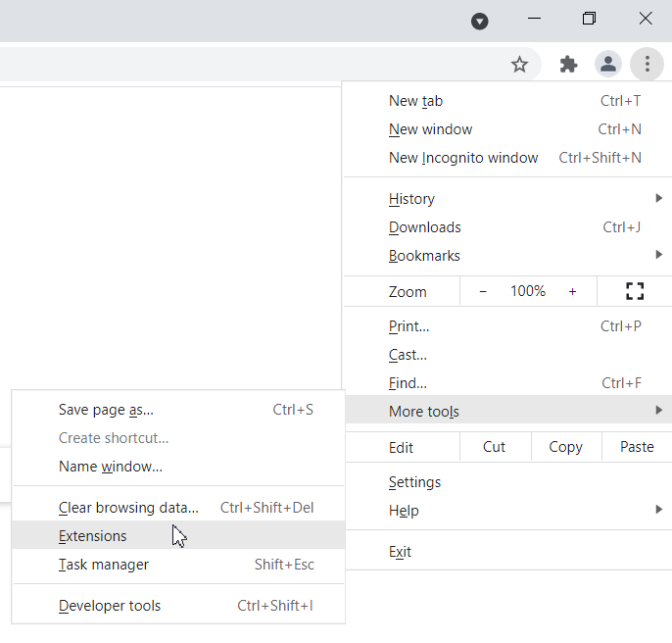Click the user profile avatar icon
The width and height of the screenshot is (672, 643).
[608, 65]
